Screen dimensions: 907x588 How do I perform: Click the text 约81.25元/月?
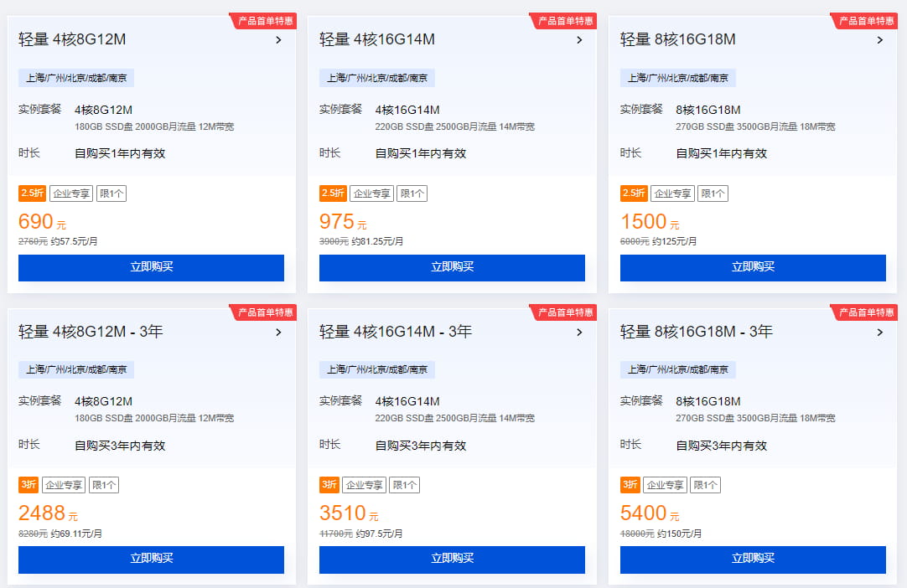click(x=377, y=242)
